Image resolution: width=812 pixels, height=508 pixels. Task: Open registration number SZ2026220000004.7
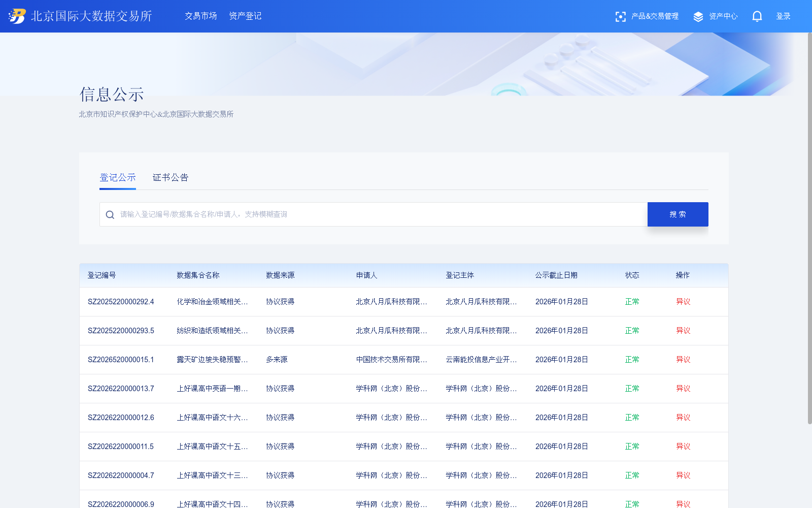click(x=121, y=475)
